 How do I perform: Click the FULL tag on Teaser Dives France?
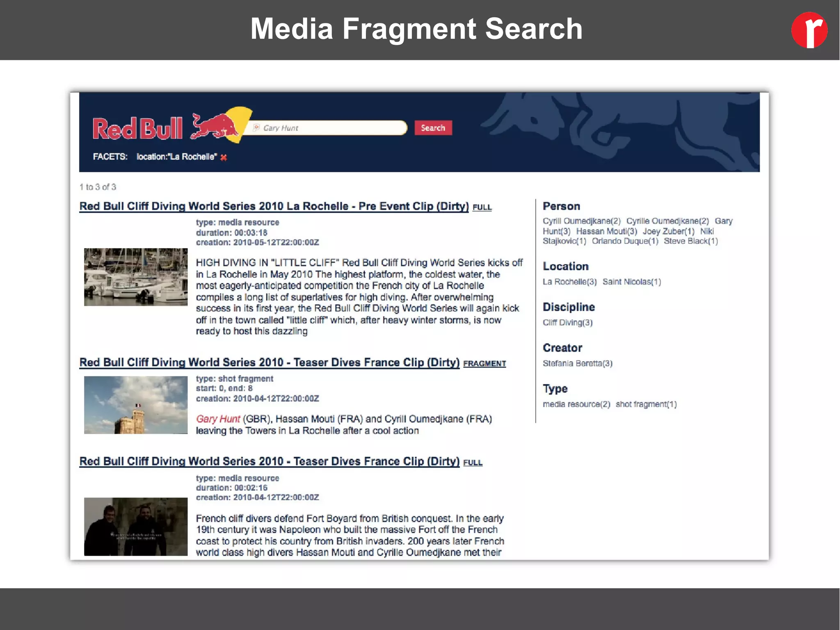(x=472, y=463)
